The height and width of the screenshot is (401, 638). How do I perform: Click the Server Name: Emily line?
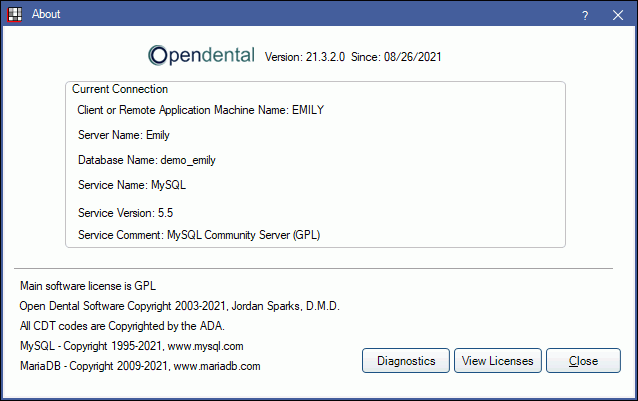point(124,135)
